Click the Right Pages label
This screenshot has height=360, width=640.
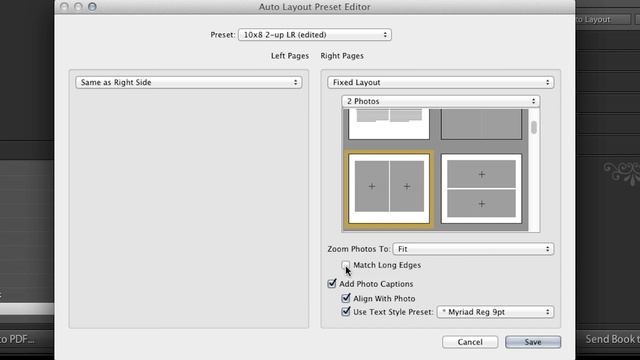(342, 56)
